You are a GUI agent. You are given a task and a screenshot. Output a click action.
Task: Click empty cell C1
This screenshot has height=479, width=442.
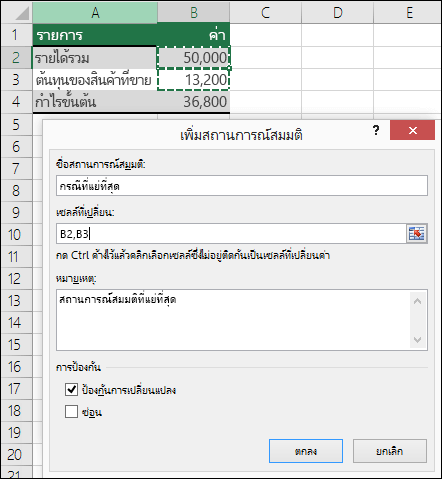(x=266, y=35)
